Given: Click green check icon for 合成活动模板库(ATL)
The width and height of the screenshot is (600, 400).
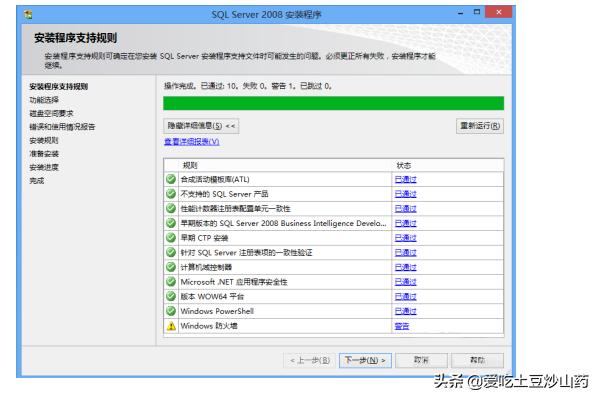Looking at the screenshot, I should [x=171, y=179].
